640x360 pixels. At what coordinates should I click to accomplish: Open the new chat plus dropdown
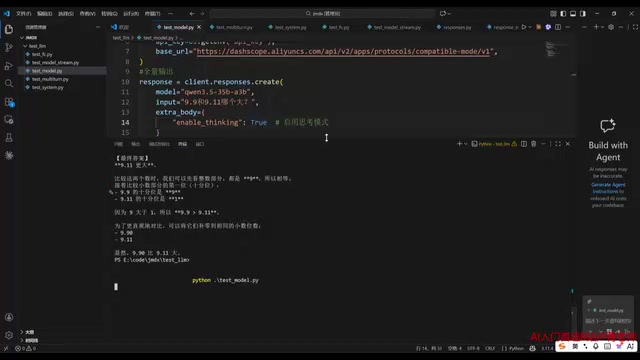602,27
